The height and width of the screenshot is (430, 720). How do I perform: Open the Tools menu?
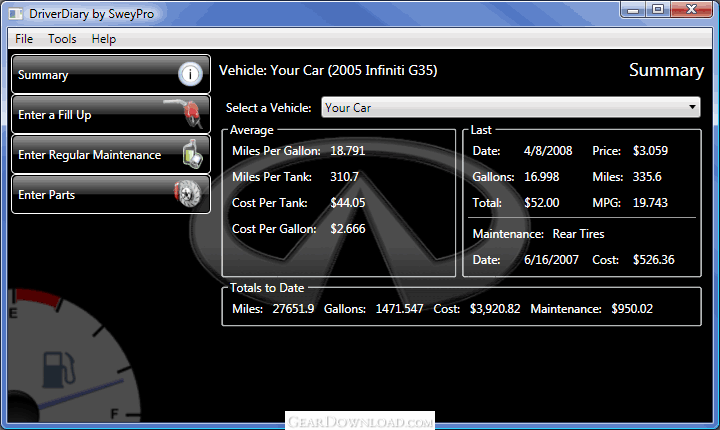click(62, 39)
